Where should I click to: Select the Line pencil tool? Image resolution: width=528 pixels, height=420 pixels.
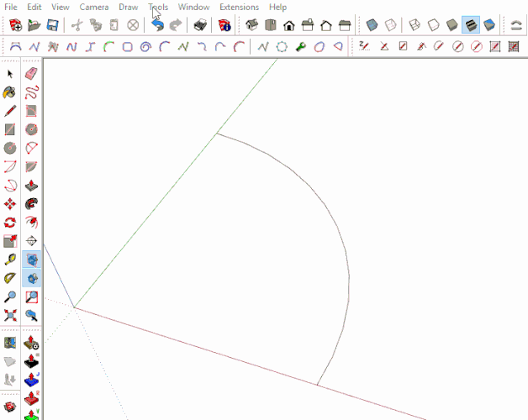pyautogui.click(x=10, y=111)
